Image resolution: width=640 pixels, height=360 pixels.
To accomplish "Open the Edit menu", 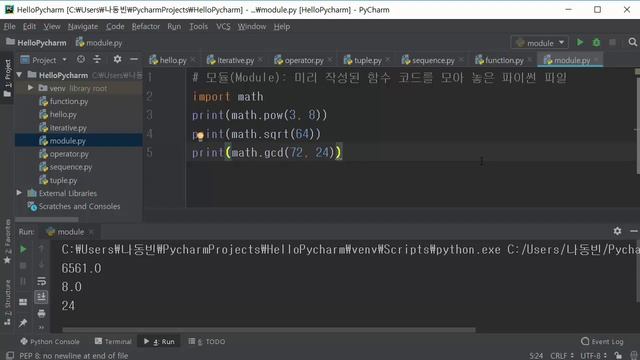I will [x=29, y=27].
